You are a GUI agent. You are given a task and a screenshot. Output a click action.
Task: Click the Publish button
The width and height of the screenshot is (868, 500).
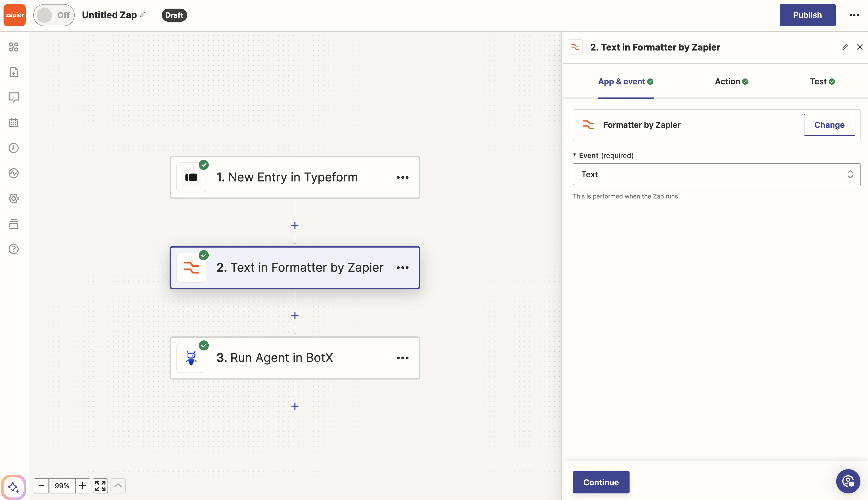(x=807, y=15)
